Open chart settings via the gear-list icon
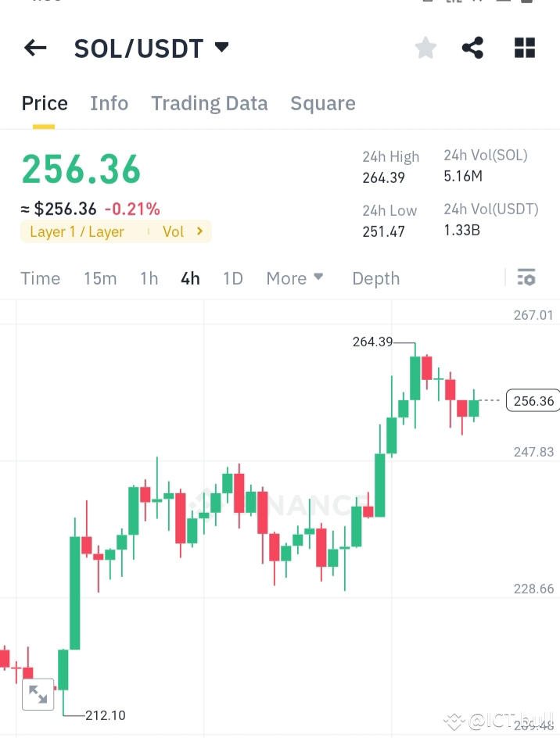The image size is (560, 738). (526, 278)
